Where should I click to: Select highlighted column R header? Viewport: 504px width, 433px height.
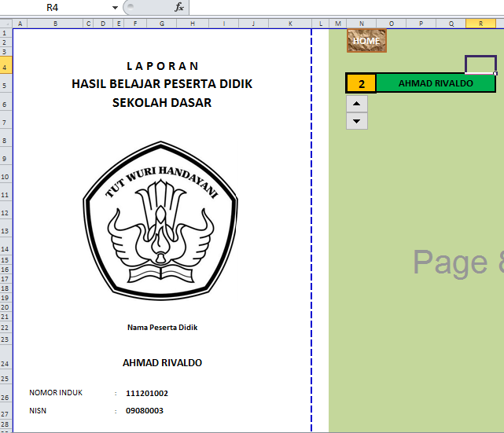(x=481, y=24)
